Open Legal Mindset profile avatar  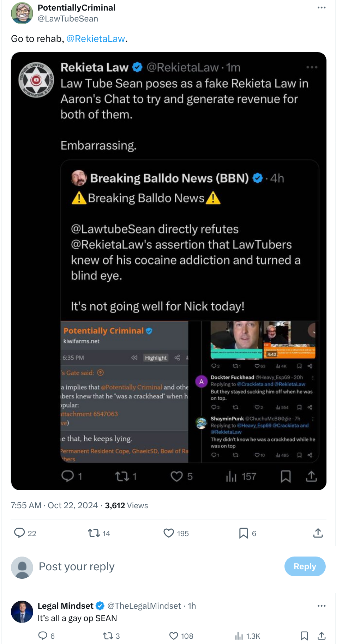[22, 612]
